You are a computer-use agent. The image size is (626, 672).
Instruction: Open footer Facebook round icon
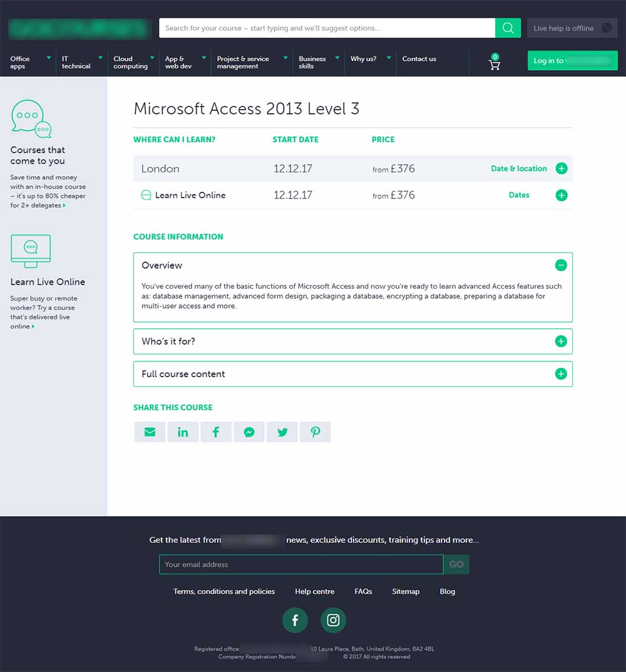pyautogui.click(x=295, y=620)
